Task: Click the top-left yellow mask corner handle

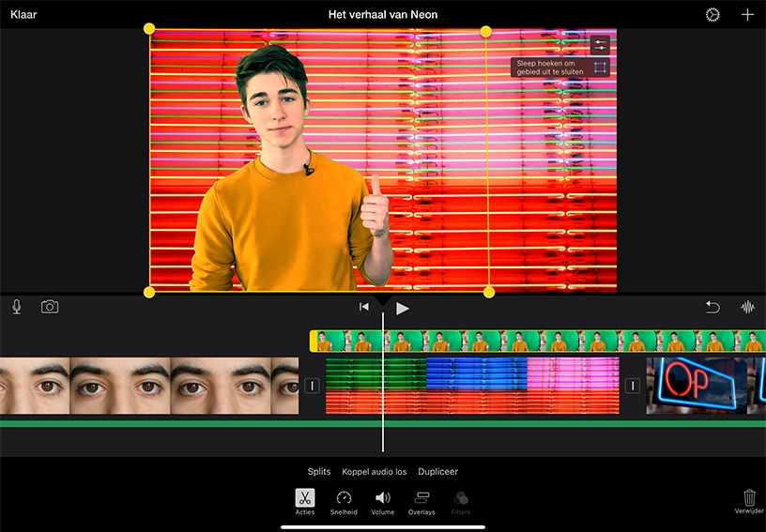Action: [149, 29]
